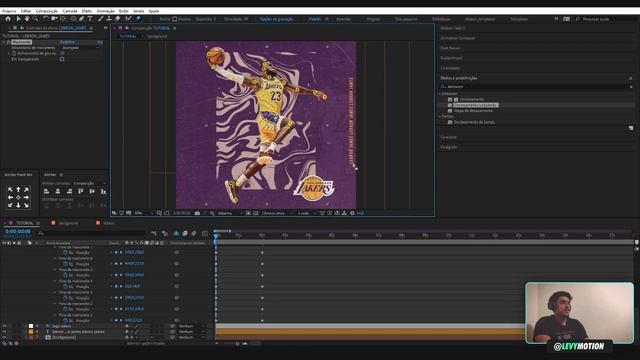
Task: Expand the Motion Tools 2 panel
Action: (x=453, y=28)
